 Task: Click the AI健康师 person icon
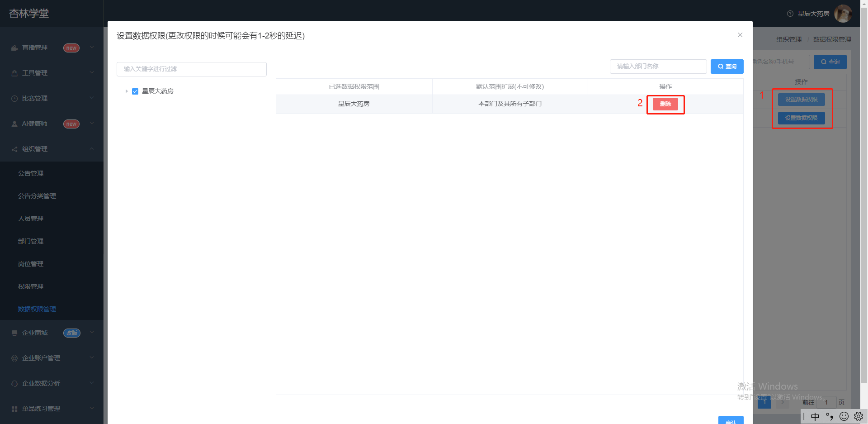pos(14,124)
